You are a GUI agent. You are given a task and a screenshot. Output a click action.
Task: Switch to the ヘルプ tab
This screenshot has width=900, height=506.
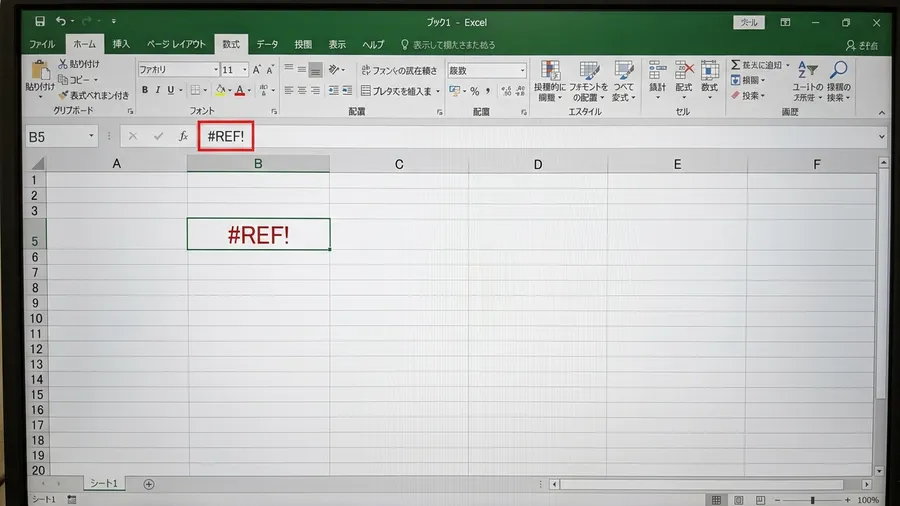coord(373,44)
